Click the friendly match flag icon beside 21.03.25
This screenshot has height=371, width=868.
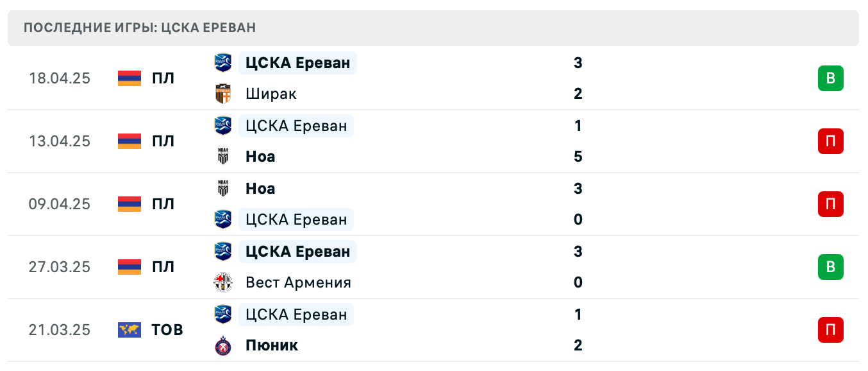click(129, 330)
